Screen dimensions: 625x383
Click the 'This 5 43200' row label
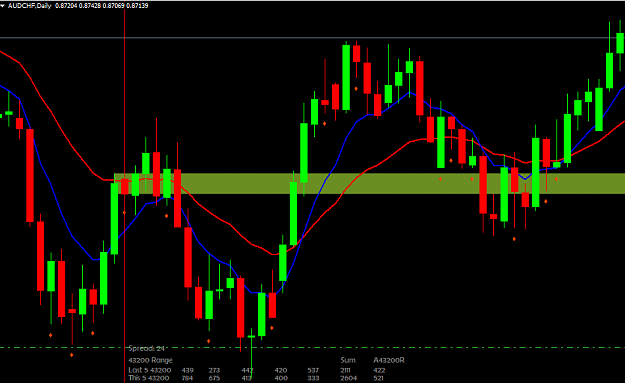[x=149, y=378]
